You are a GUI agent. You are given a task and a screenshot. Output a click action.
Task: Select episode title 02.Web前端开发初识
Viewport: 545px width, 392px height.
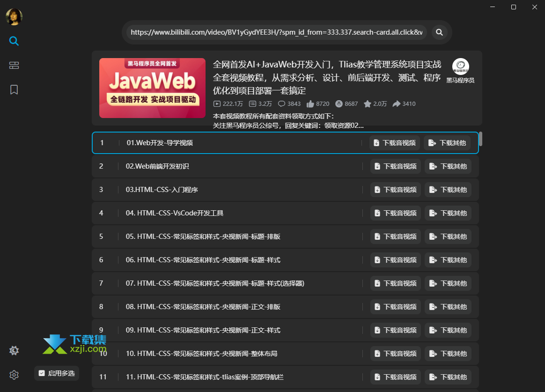coord(157,166)
